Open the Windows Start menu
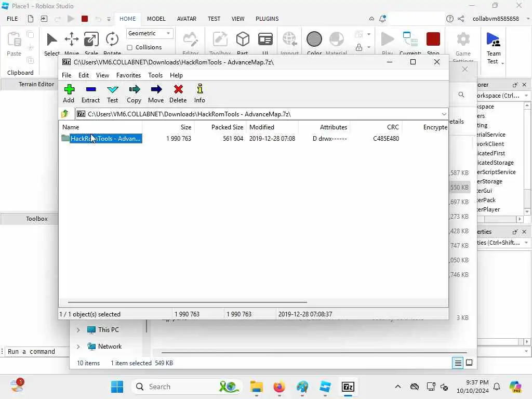Screen dimensions: 532x399 pyautogui.click(x=117, y=387)
